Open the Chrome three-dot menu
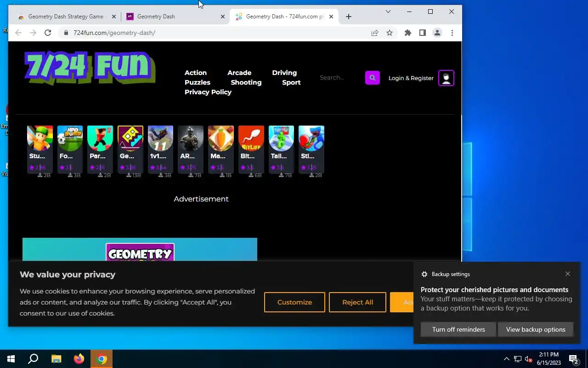 click(452, 33)
